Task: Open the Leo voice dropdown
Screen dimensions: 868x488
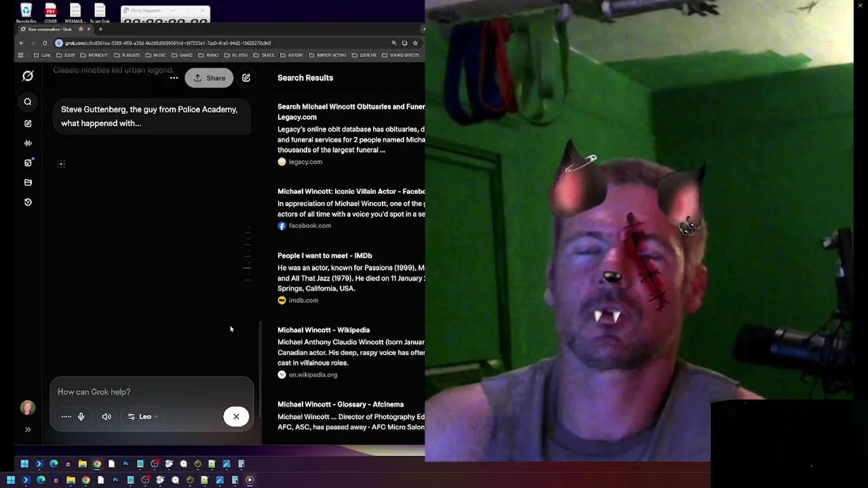Action: pyautogui.click(x=143, y=416)
